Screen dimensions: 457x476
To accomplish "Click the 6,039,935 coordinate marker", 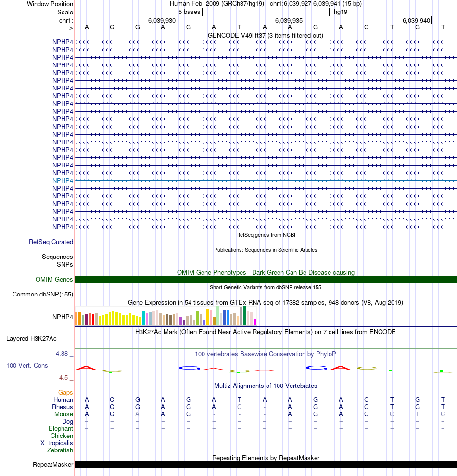I will click(289, 20).
